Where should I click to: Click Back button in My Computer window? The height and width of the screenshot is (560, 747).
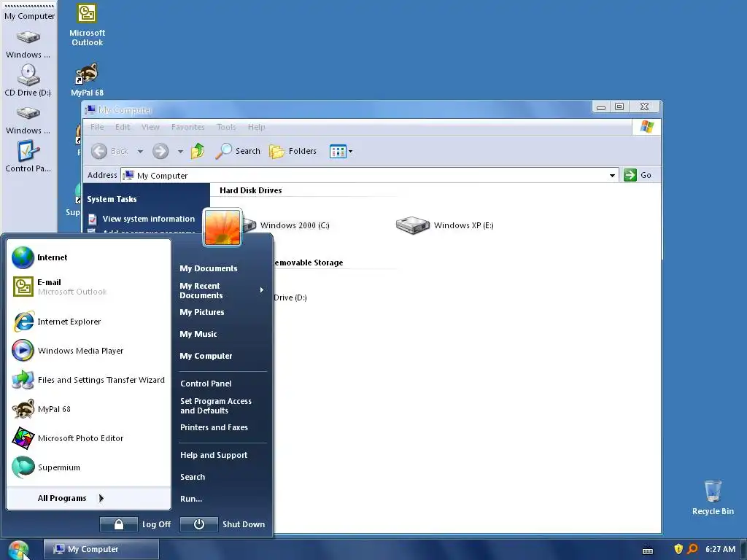click(x=110, y=152)
